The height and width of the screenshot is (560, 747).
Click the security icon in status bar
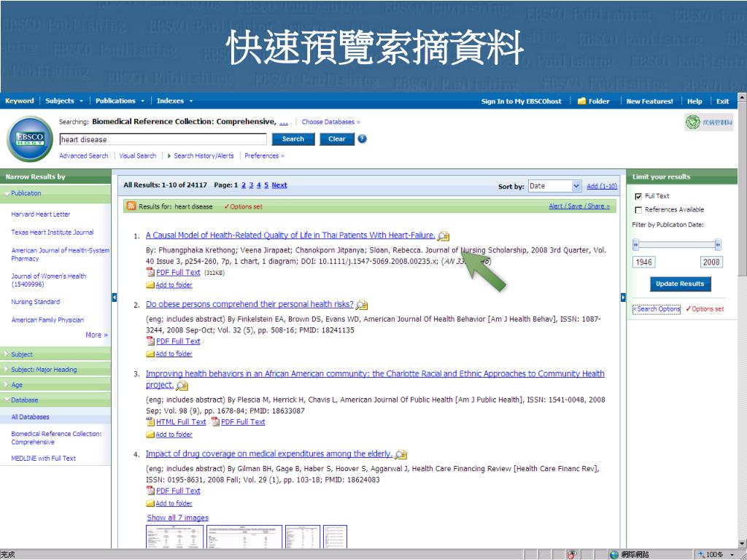tap(572, 554)
